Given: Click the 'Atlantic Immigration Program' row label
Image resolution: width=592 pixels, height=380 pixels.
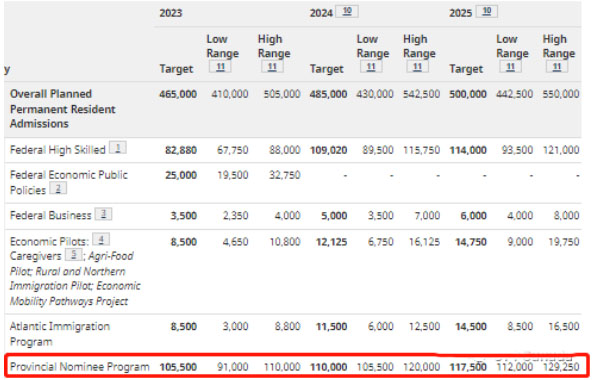Looking at the screenshot, I should (60, 334).
